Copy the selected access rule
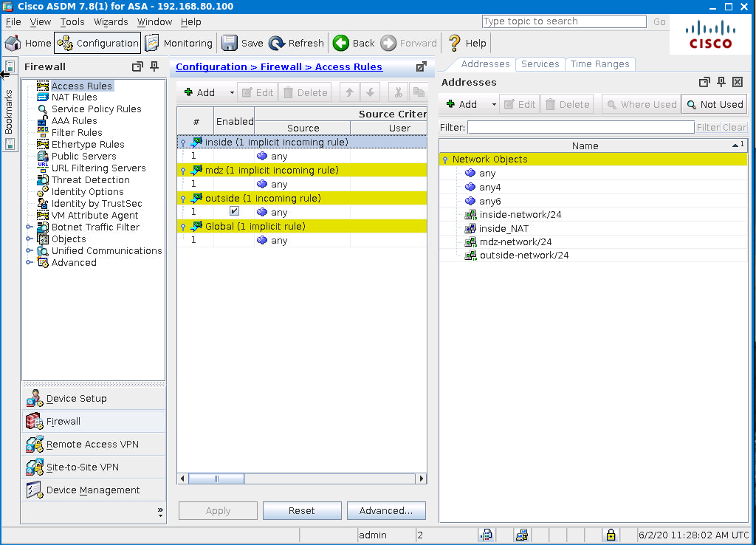Viewport: 756px width, 545px height. 419,92
